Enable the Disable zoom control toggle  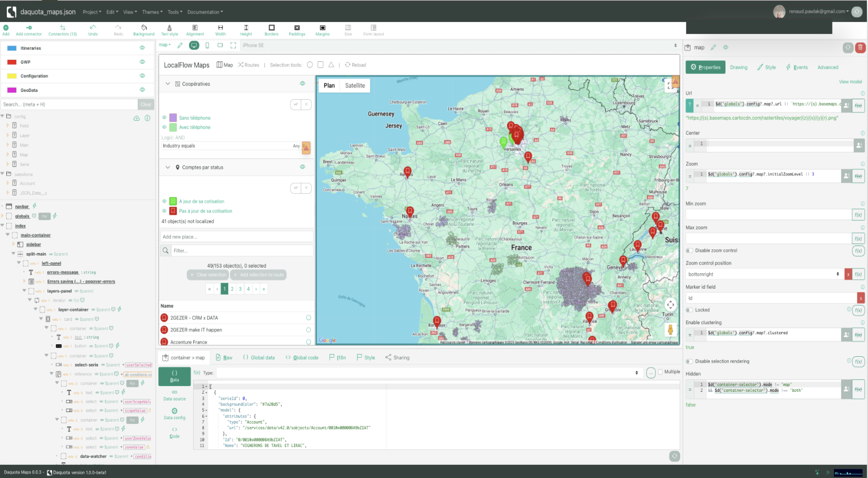point(689,250)
